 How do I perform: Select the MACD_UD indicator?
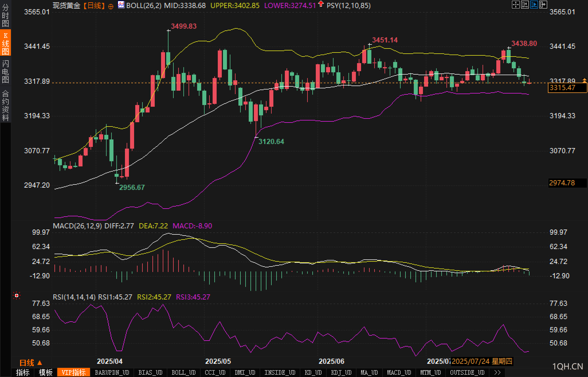click(399, 372)
